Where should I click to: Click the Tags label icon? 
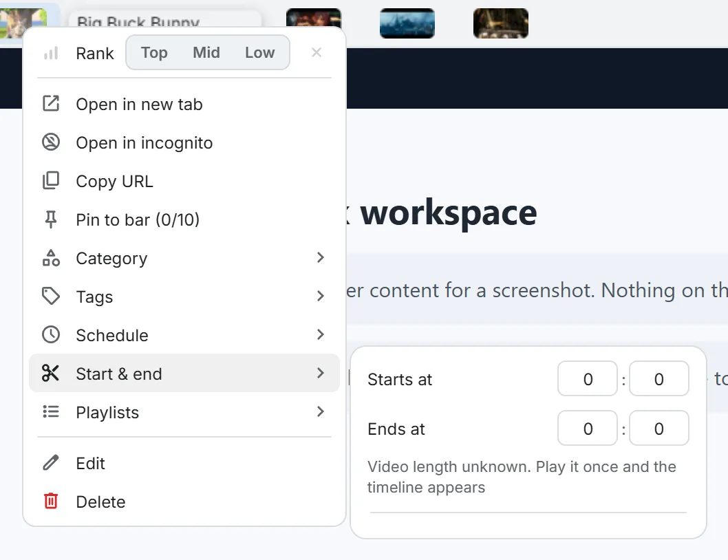pos(51,297)
